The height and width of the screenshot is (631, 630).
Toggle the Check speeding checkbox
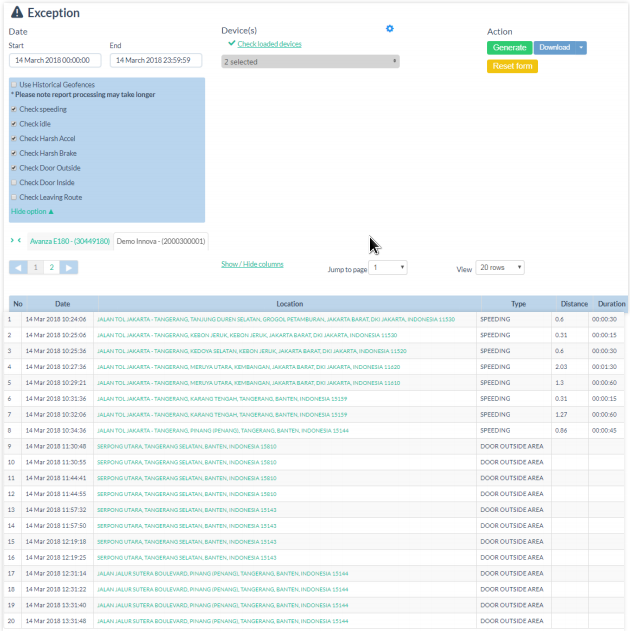tap(14, 110)
